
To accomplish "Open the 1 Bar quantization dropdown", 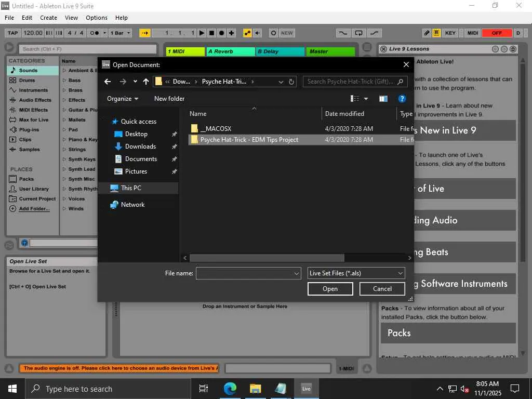I will 121,33.
